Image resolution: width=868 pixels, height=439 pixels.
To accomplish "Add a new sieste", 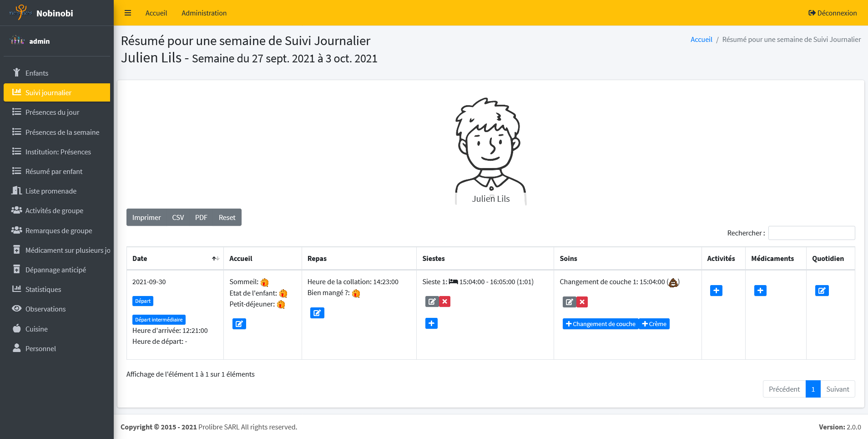I will (431, 323).
